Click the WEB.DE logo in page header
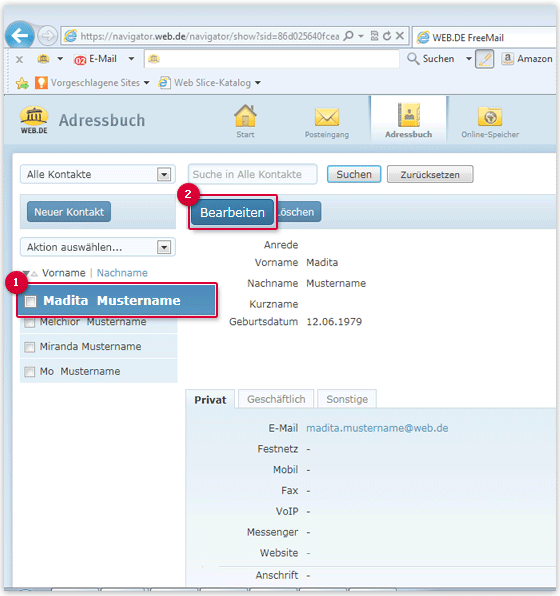Image resolution: width=560 pixels, height=596 pixels. coord(34,120)
